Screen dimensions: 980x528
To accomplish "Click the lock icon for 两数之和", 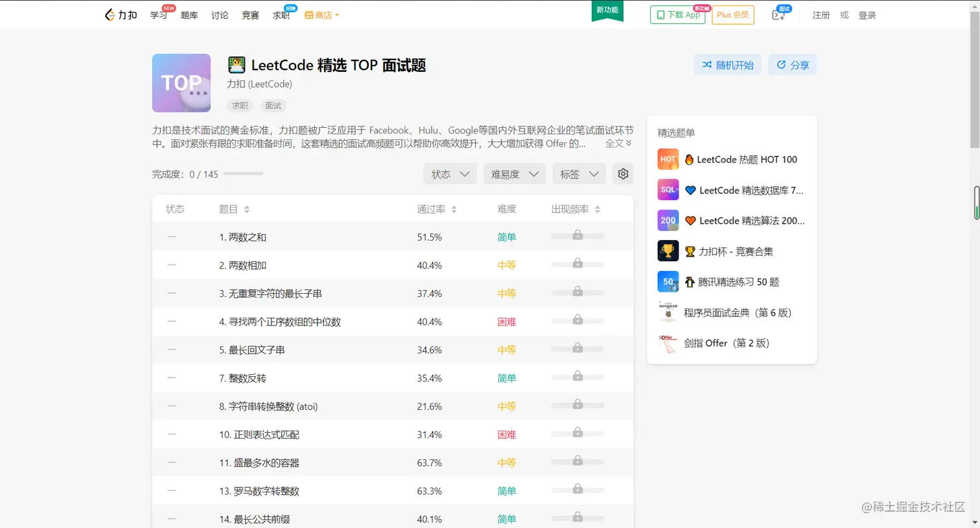I will click(x=577, y=235).
